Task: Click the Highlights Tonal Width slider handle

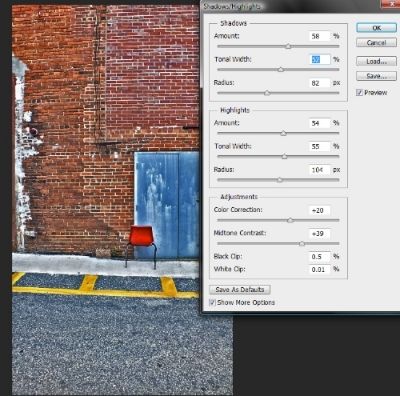Action: [284, 156]
